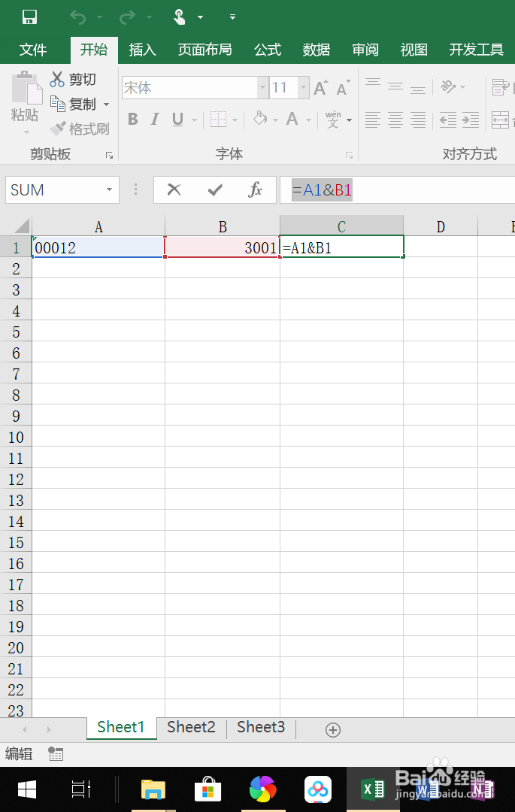Click the decrease indent icon
Viewport: 515px width, 812px height.
point(448,120)
